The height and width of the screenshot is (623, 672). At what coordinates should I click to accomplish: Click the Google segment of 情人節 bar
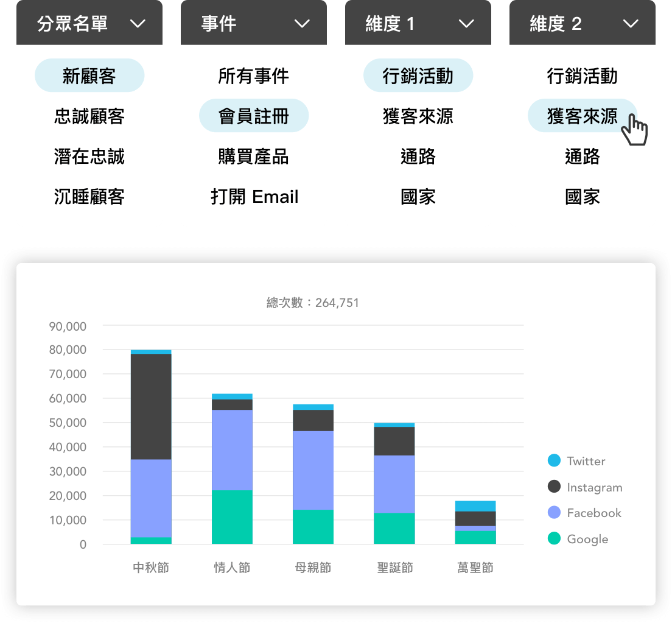[x=232, y=517]
